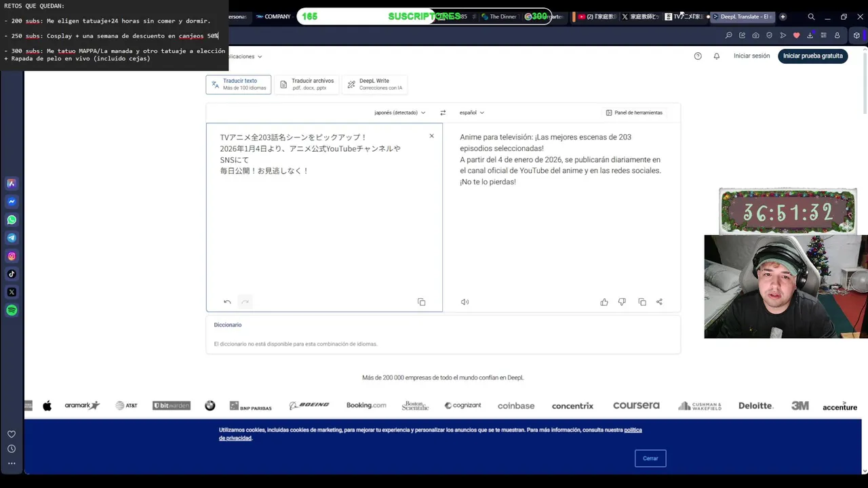Click 'Iniciar sesión'
Screen dimensions: 868x488
coord(751,56)
